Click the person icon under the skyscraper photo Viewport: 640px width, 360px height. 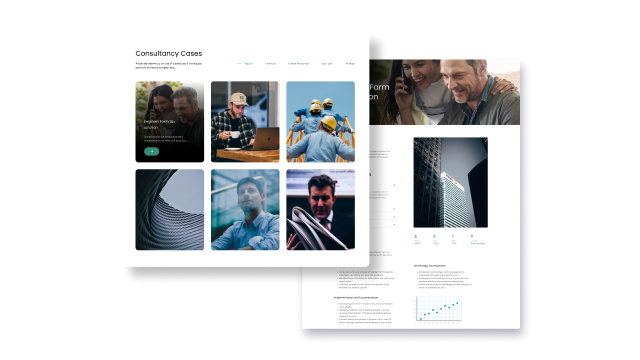tap(416, 236)
